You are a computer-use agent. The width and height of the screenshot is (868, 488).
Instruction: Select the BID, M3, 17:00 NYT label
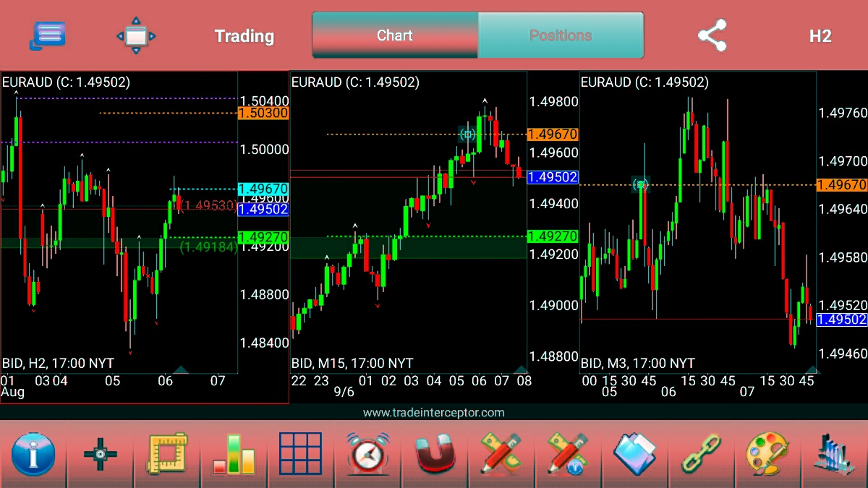(x=638, y=363)
